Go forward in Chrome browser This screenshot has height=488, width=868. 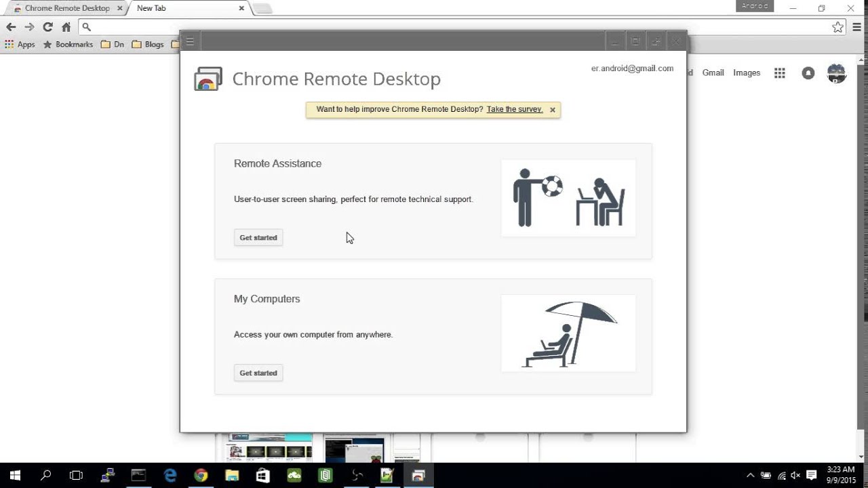(x=29, y=27)
